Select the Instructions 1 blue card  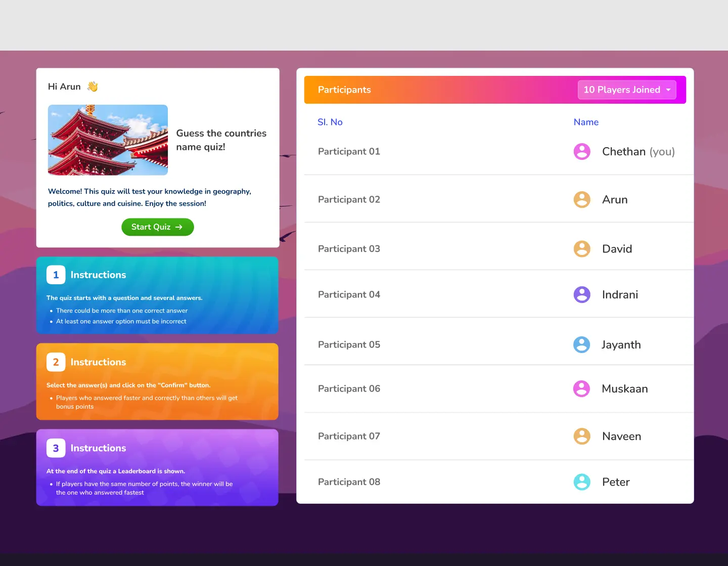point(157,295)
